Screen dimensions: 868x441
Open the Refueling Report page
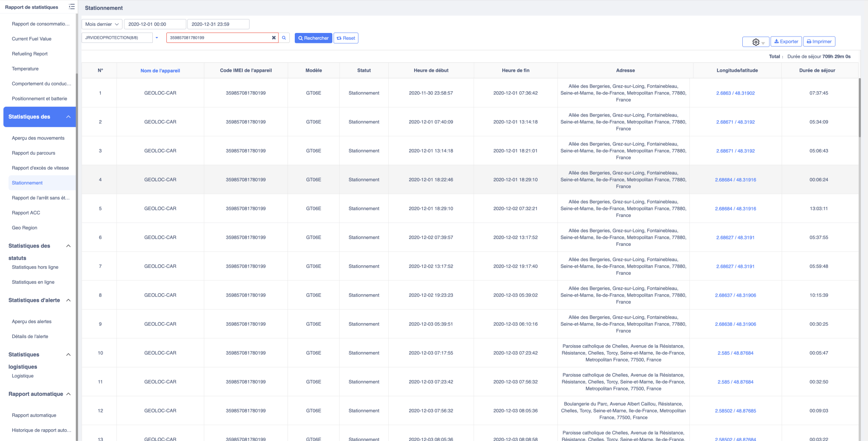tap(29, 54)
